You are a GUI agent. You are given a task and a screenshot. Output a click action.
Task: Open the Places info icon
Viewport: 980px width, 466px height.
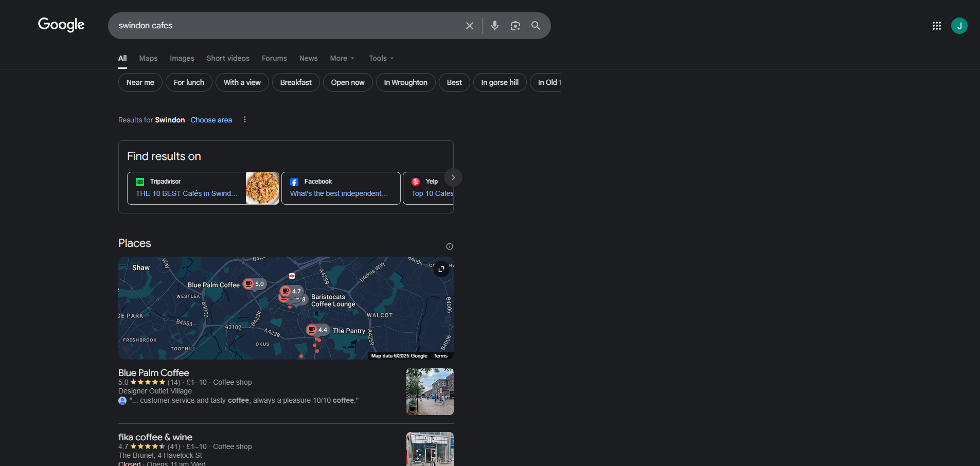tap(449, 246)
